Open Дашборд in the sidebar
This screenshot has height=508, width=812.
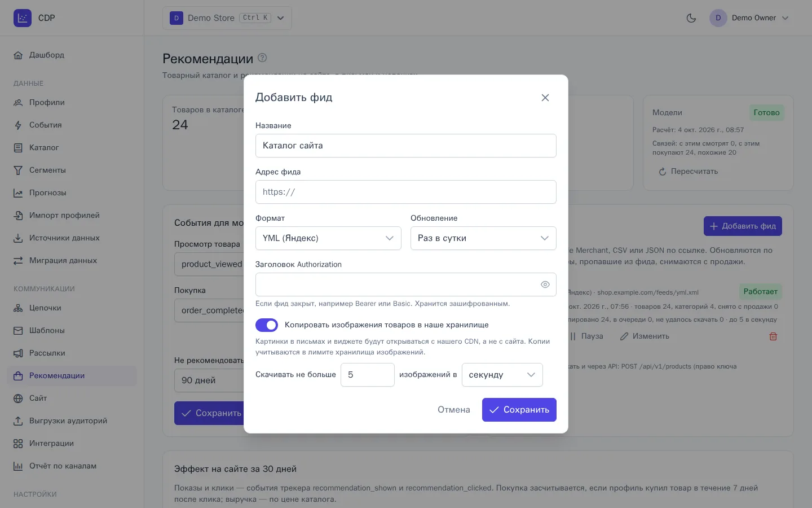click(72, 55)
